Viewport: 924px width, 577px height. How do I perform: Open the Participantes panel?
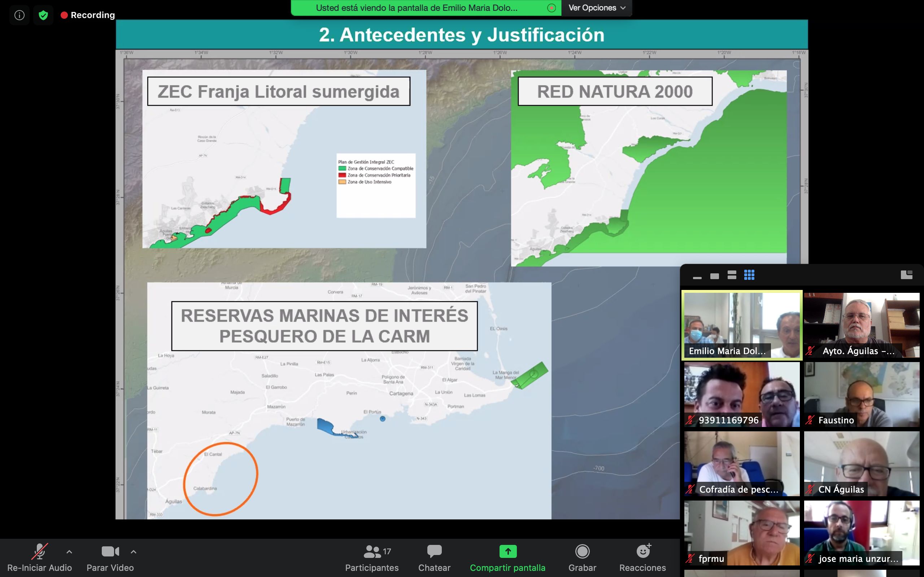click(371, 557)
